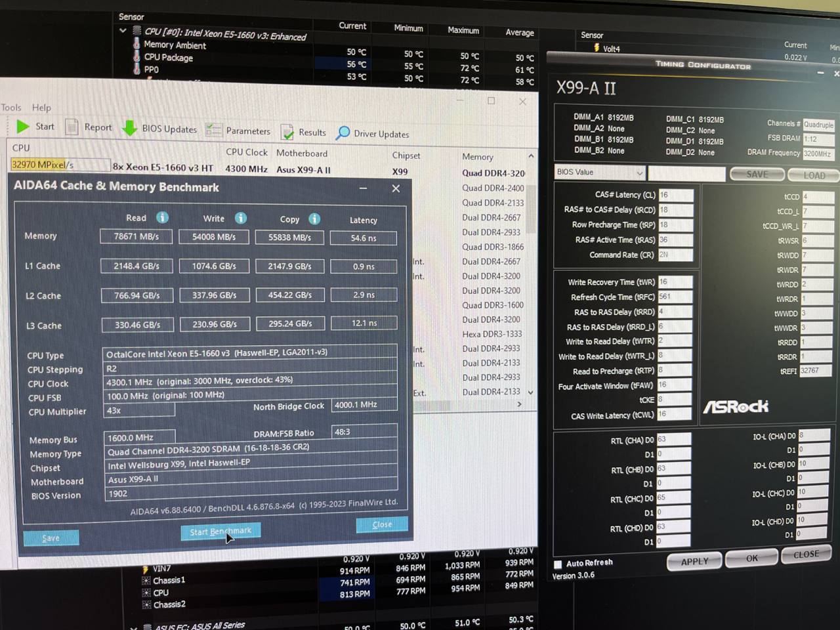Viewport: 840px width, 630px height.
Task: Select the Quad DDR4-2400 row in results list
Action: 493,188
